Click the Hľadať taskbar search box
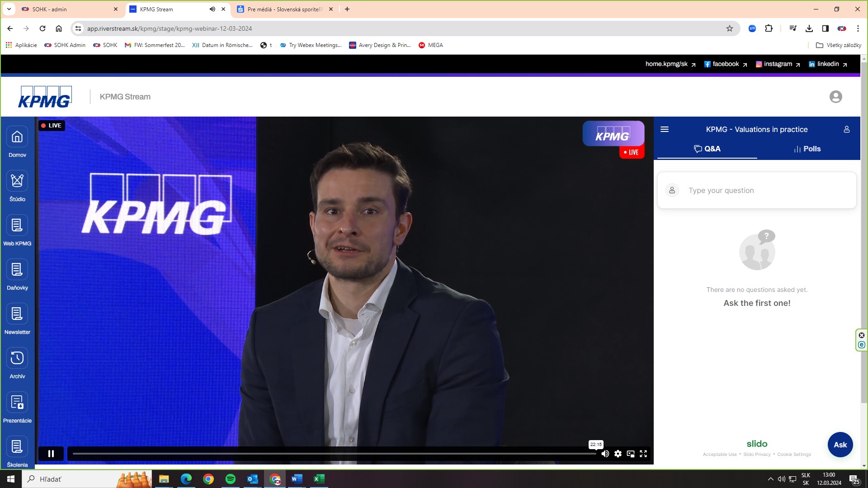 87,479
